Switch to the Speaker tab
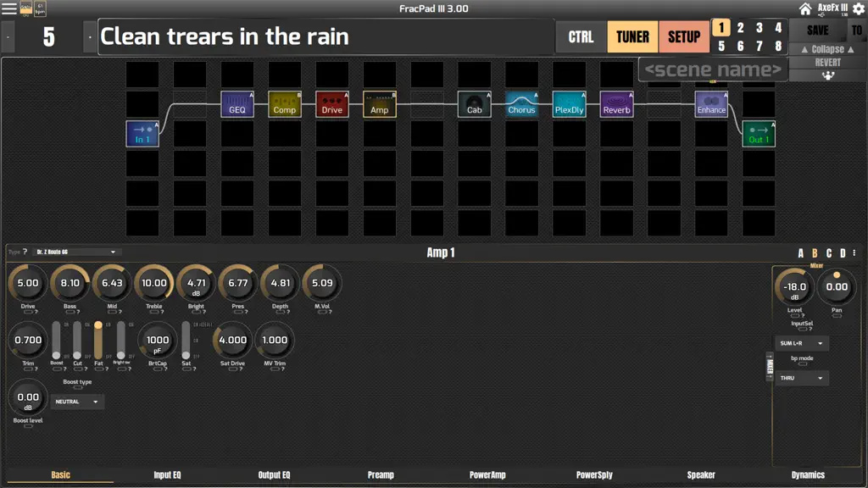The height and width of the screenshot is (488, 868). (701, 474)
